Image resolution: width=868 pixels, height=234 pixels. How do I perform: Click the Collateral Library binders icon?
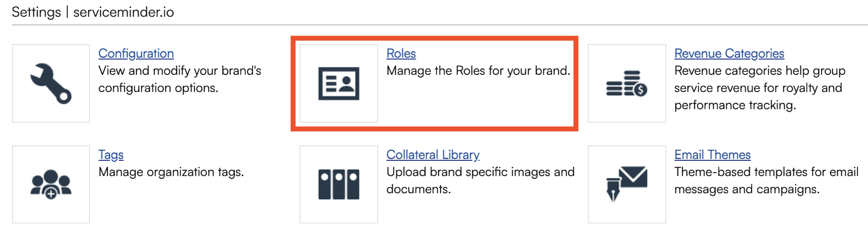pos(338,184)
